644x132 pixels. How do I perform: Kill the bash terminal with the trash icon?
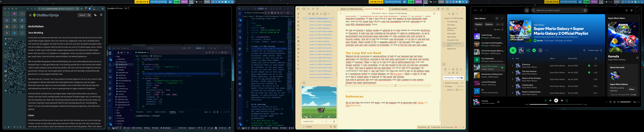[x=217, y=112]
